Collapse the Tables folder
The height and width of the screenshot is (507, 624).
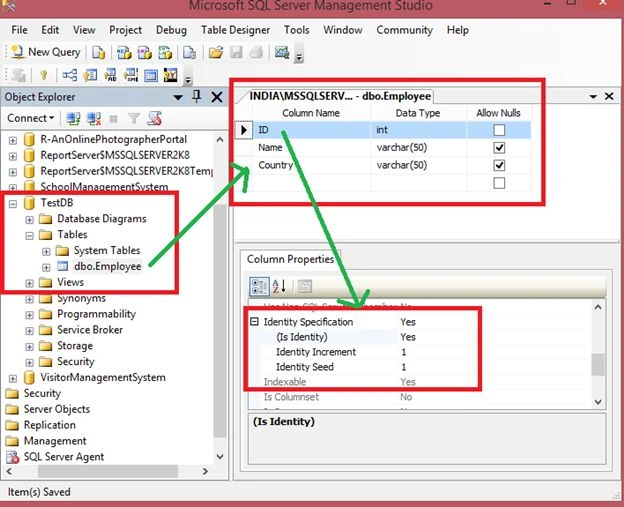point(29,236)
